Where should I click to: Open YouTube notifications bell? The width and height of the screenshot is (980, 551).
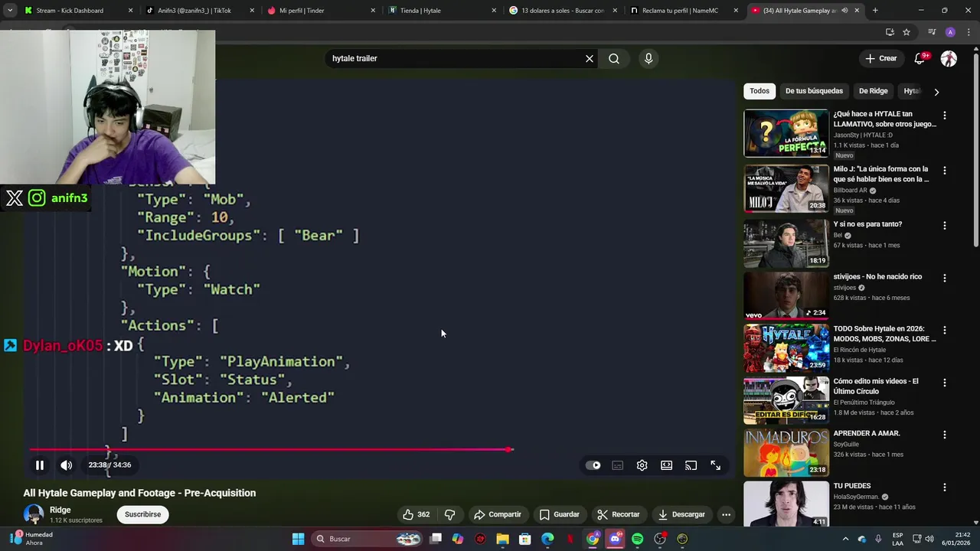(921, 59)
